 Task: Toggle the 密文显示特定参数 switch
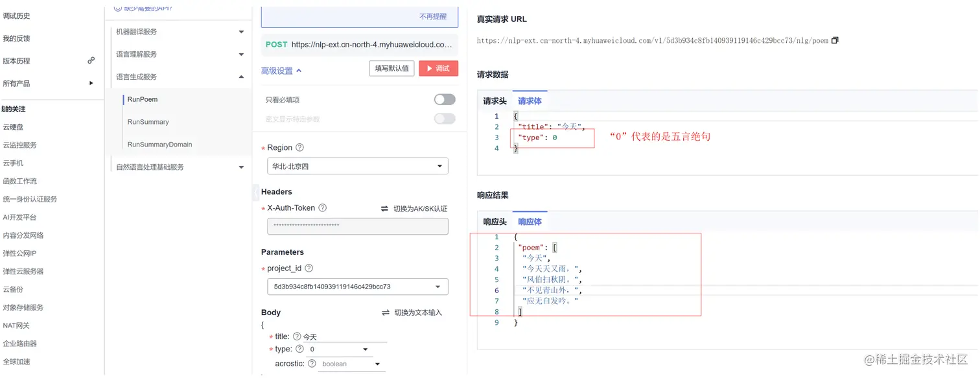pos(445,119)
